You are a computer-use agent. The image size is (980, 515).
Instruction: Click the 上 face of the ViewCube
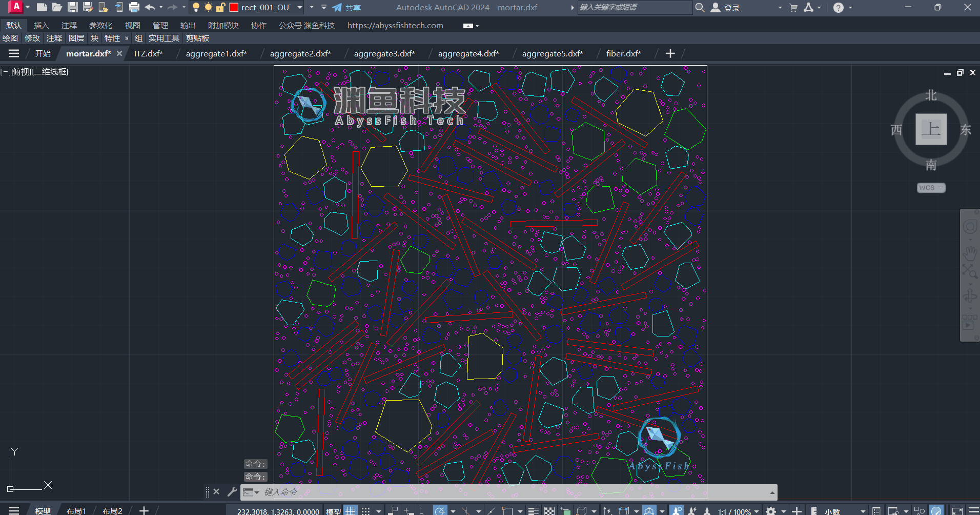point(931,129)
